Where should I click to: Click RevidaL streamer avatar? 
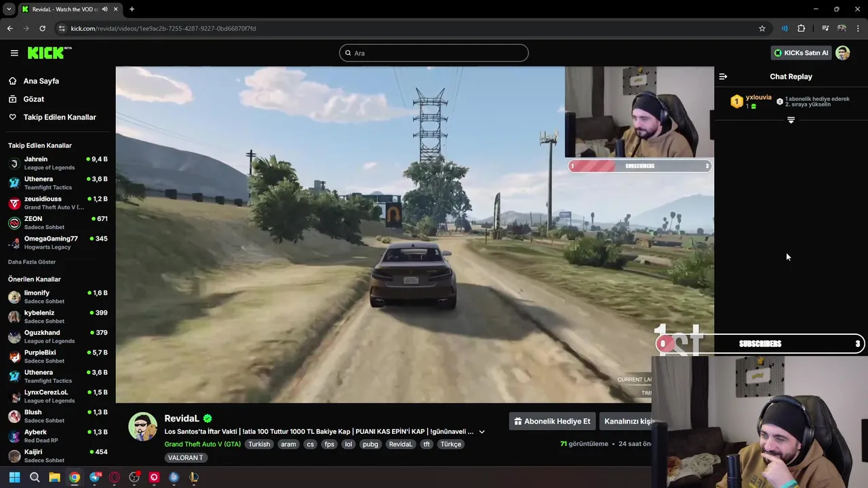pos(143,426)
